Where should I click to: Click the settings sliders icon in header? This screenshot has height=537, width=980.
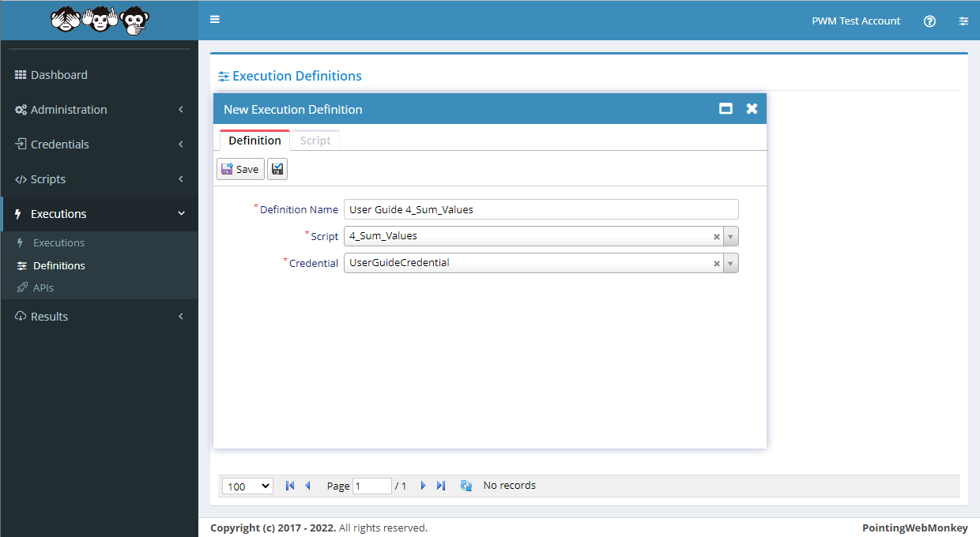pos(963,21)
